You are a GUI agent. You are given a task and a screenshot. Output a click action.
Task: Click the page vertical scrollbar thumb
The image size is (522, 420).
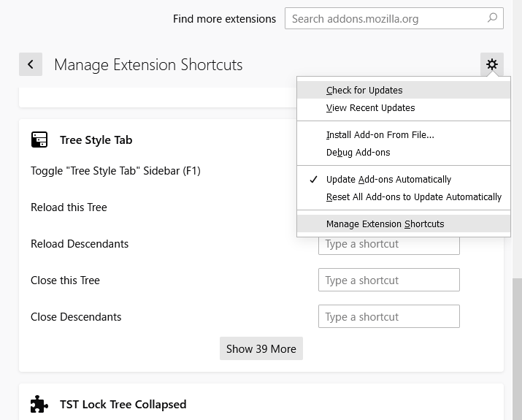pyautogui.click(x=517, y=349)
